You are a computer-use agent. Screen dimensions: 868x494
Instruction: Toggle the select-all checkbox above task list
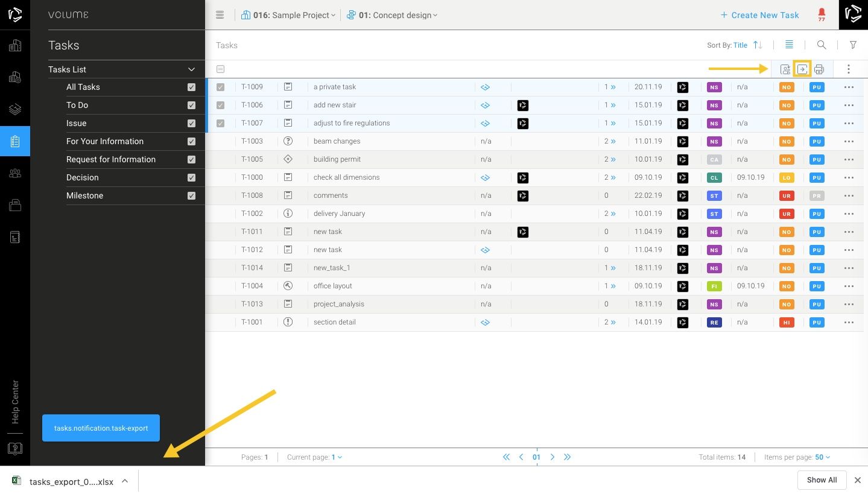[x=220, y=69]
